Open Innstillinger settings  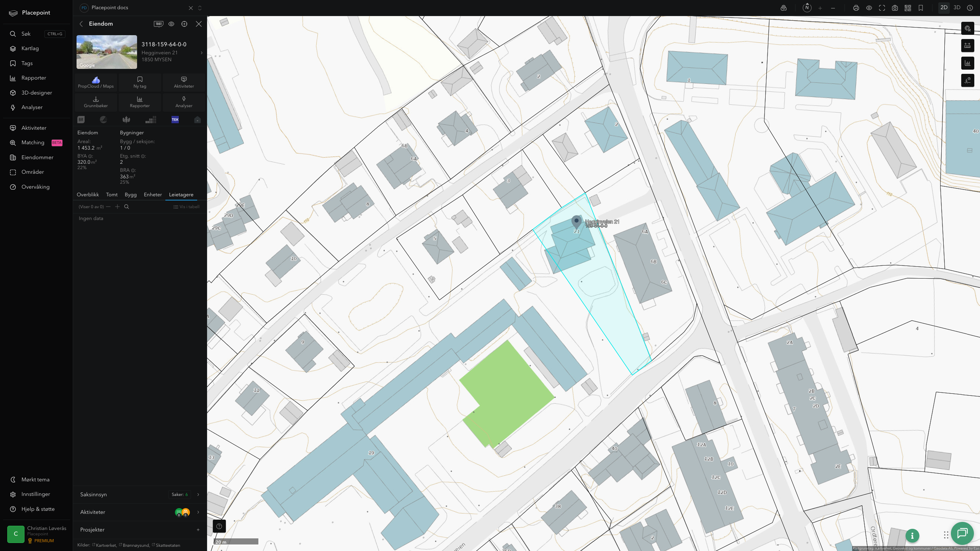point(36,494)
